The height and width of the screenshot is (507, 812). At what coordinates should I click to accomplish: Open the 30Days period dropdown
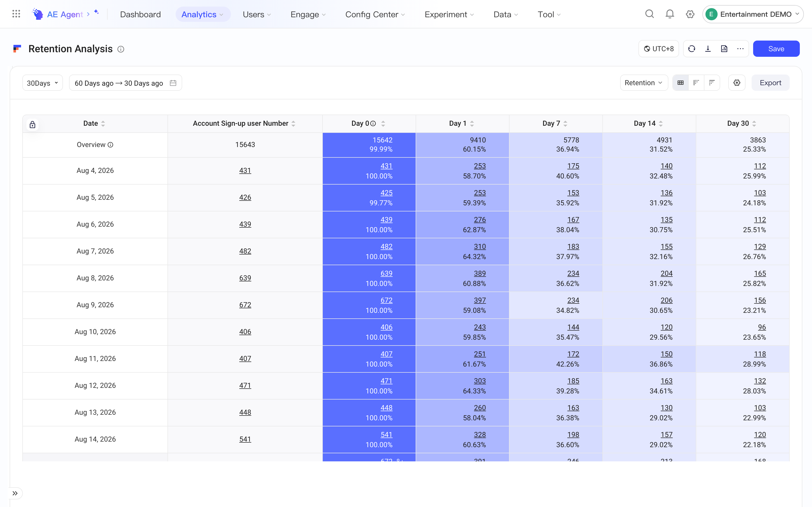[43, 83]
